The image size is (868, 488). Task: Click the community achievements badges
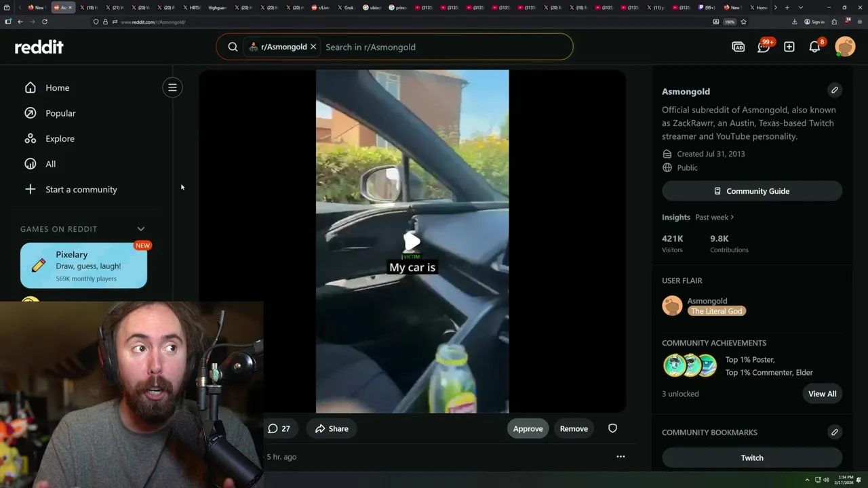[690, 365]
